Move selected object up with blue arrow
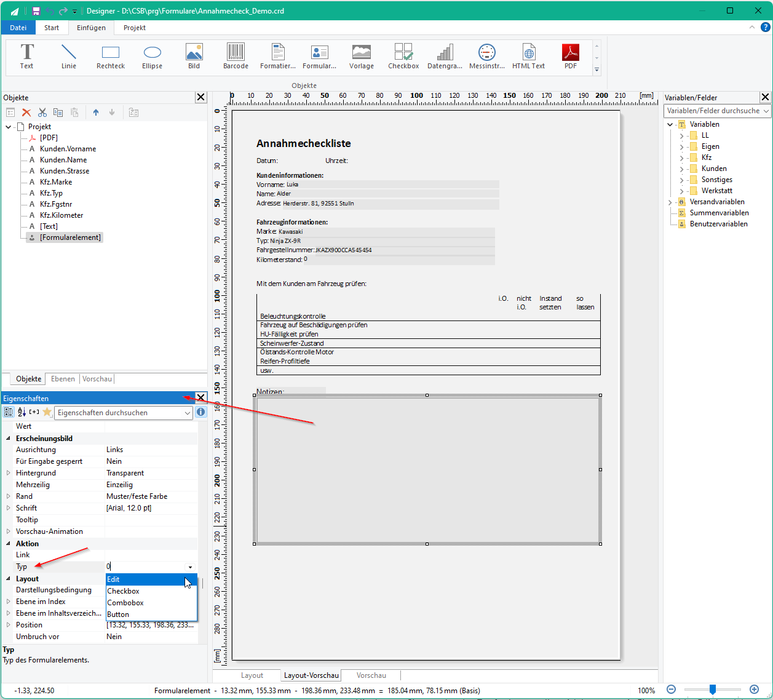This screenshot has height=700, width=773. point(96,113)
